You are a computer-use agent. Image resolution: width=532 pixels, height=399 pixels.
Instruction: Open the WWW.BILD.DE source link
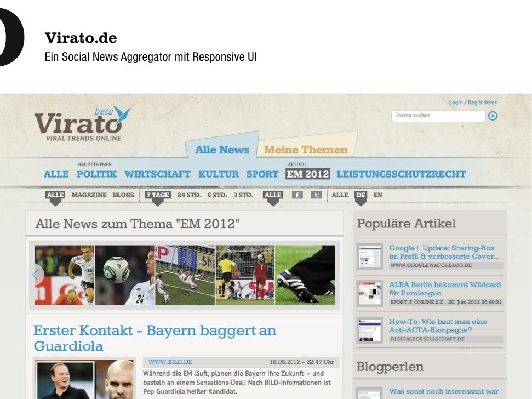170,362
